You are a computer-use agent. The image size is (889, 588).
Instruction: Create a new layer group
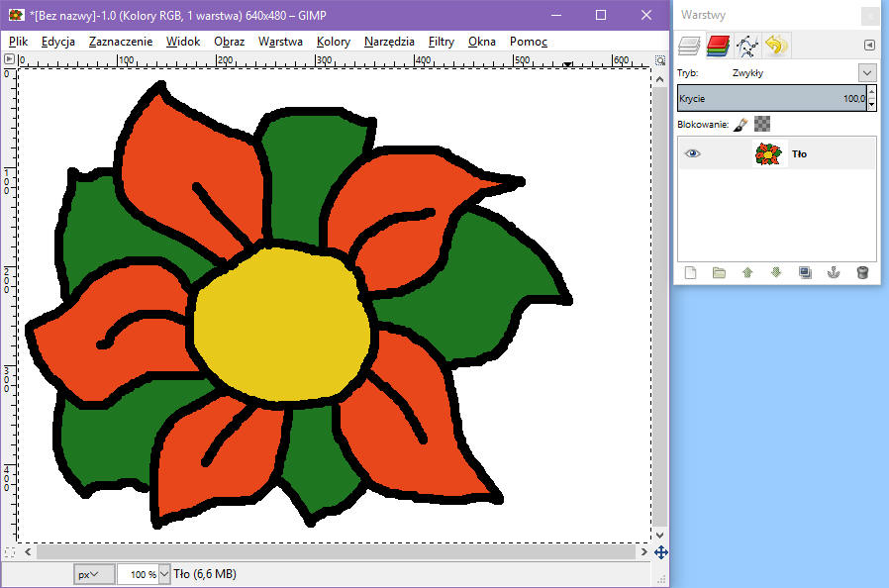click(720, 273)
